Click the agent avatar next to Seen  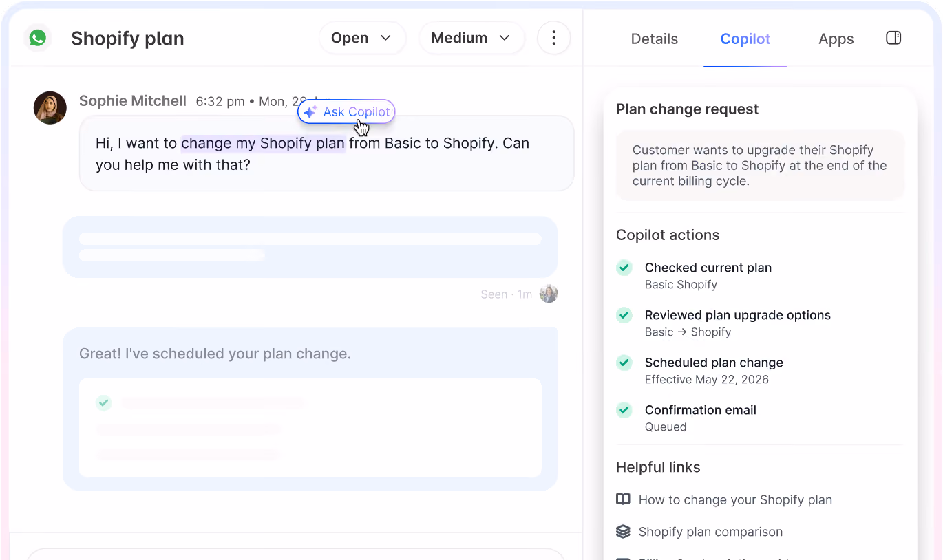(x=549, y=294)
